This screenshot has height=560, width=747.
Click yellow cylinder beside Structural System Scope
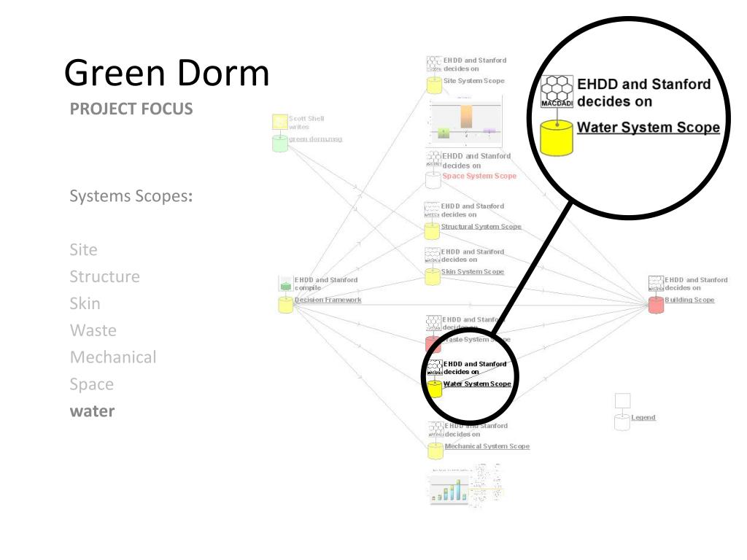click(432, 231)
